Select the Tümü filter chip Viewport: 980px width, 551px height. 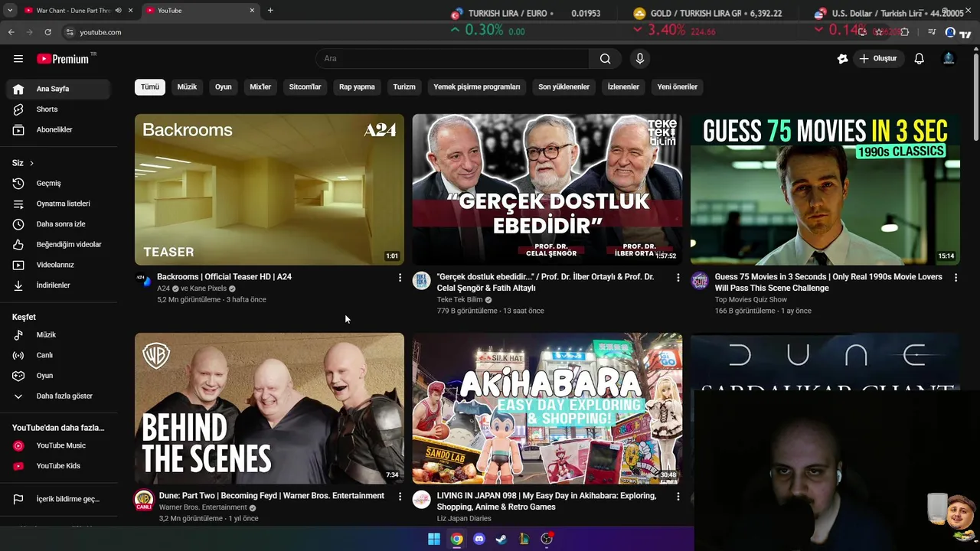150,87
